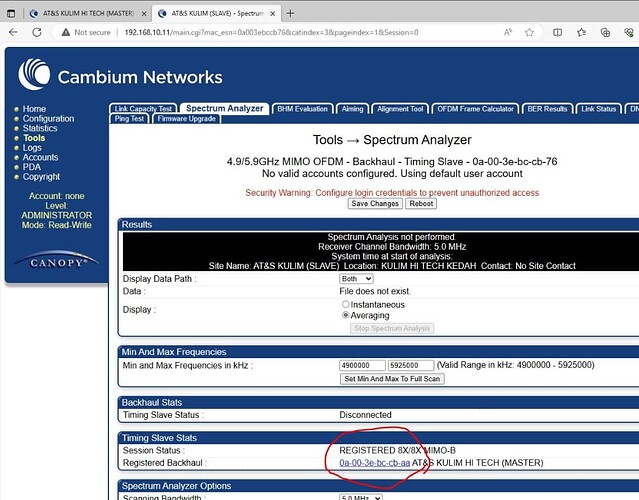Click 'File does not exist.' data text
The width and height of the screenshot is (639, 500).
coord(375,291)
